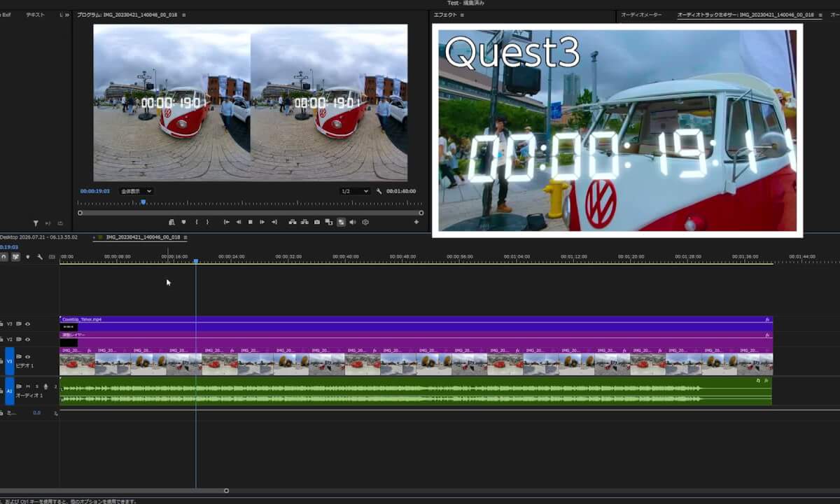Select the オーディオトラックミキサー tab

[x=745, y=15]
